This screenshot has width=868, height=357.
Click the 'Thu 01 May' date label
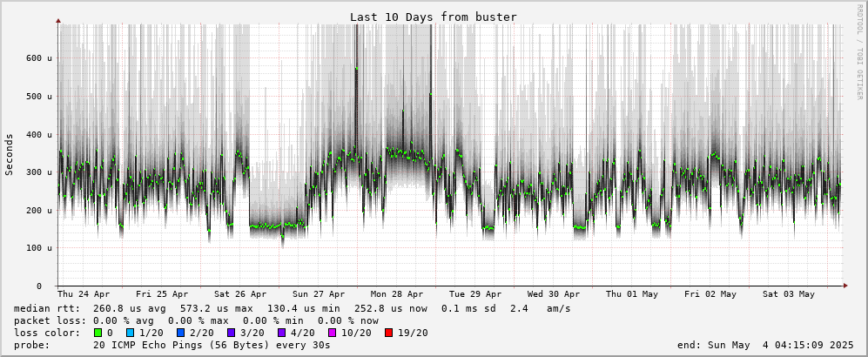(632, 294)
